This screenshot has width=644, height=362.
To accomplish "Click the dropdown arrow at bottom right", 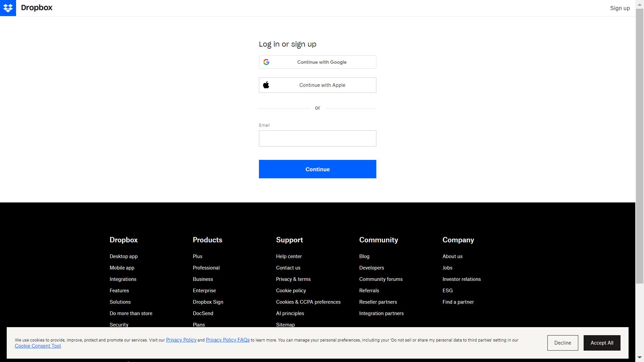I will (640, 357).
